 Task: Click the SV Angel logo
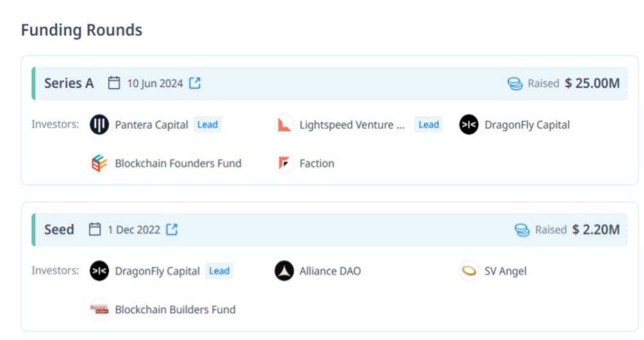pyautogui.click(x=468, y=271)
